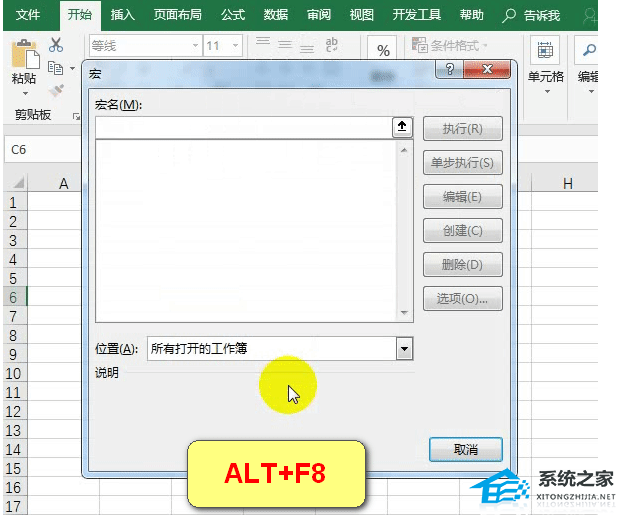Click the conditional formatting icon
Viewport: 631px width, 515px height.
(419, 45)
